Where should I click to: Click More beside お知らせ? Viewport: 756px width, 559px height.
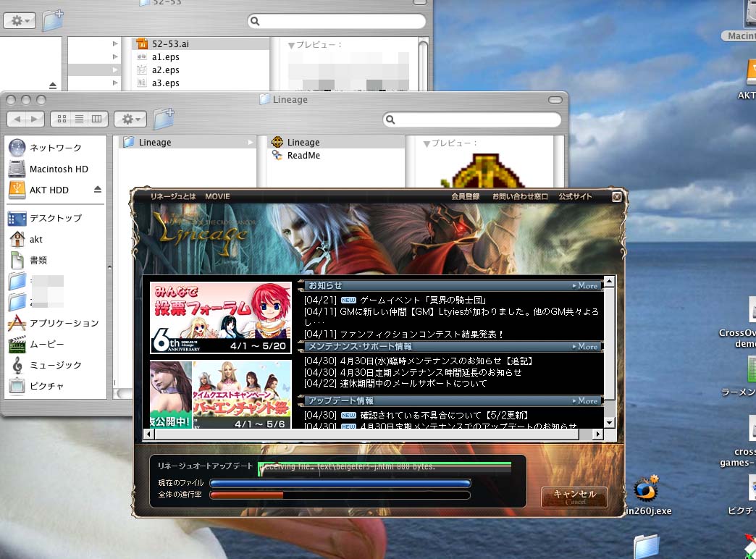point(584,285)
